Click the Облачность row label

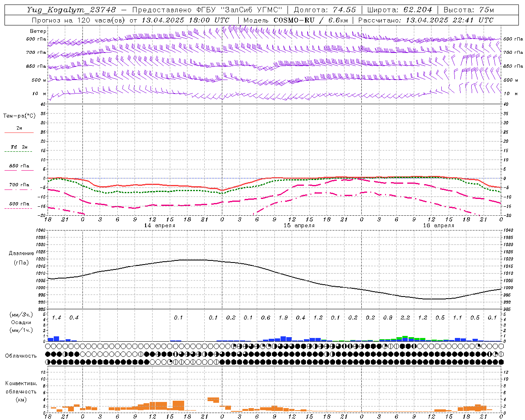click(21, 356)
